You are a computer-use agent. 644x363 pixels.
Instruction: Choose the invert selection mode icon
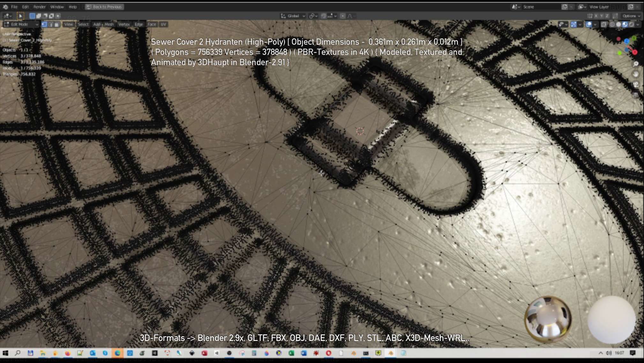pyautogui.click(x=51, y=16)
